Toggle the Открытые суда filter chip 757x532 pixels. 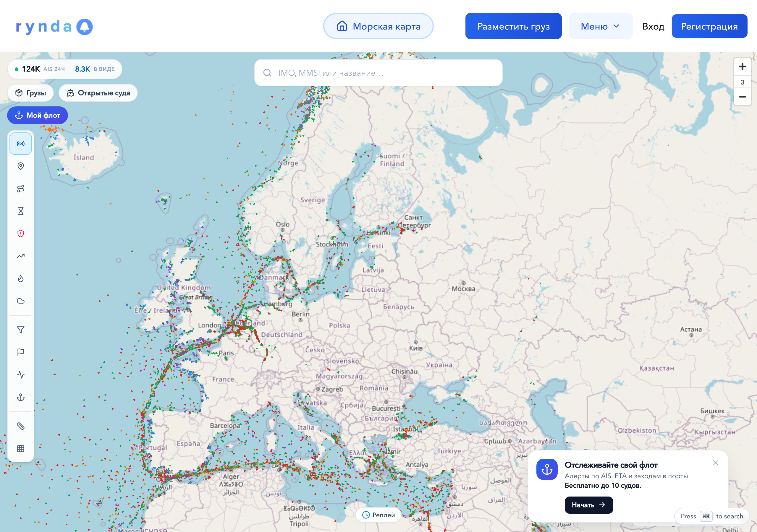tap(98, 93)
